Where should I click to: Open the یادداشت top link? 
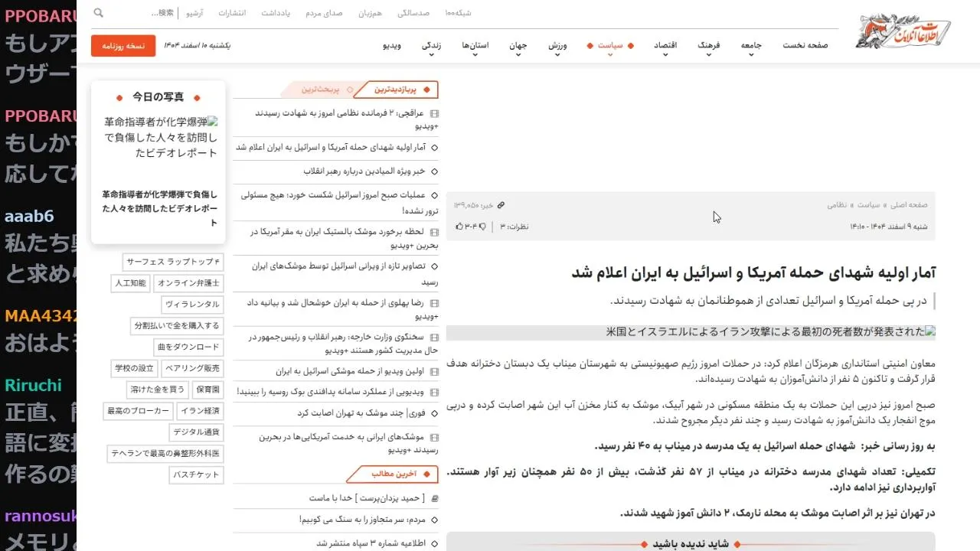(x=276, y=13)
